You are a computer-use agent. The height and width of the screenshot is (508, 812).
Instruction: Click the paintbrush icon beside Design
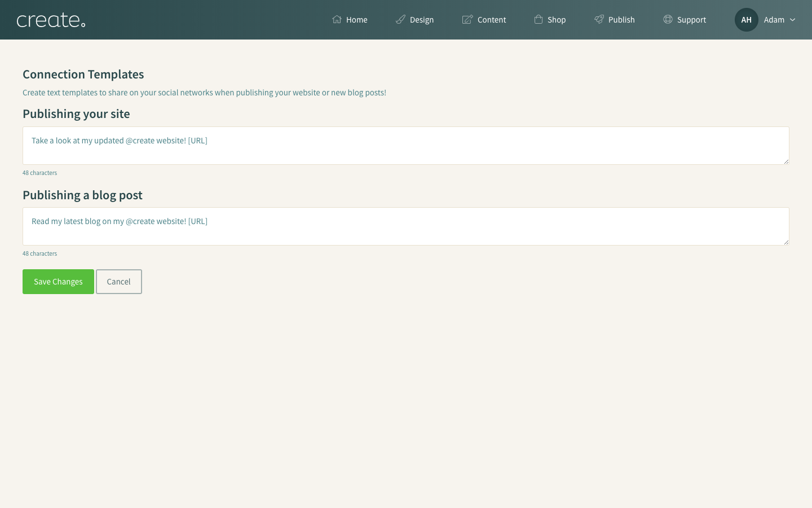point(400,20)
